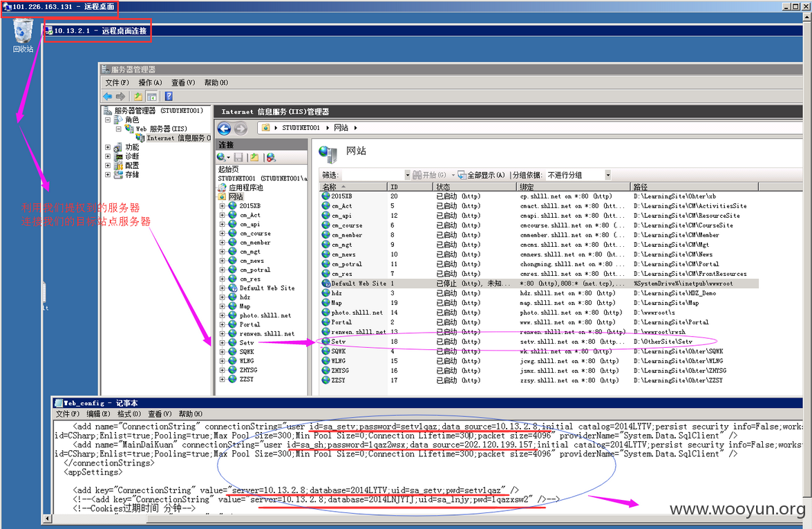Open the 文件(F) menu in Server Manager

click(x=117, y=83)
